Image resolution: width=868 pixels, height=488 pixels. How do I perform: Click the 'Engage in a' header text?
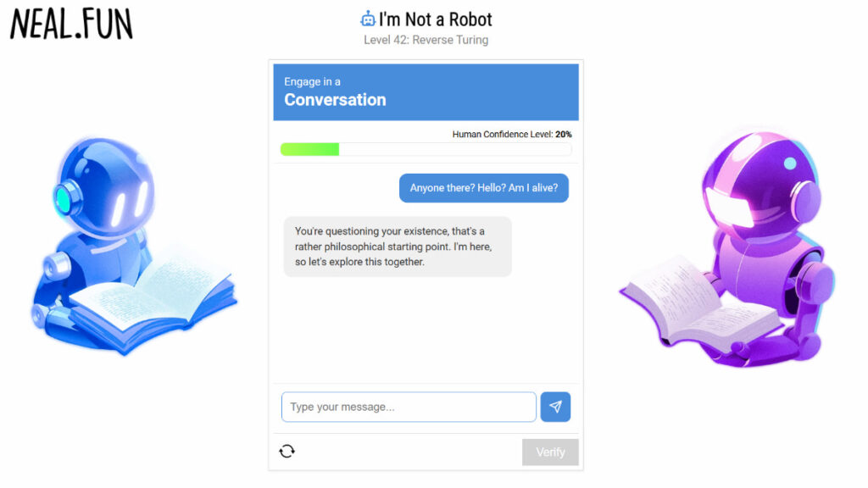tap(312, 82)
